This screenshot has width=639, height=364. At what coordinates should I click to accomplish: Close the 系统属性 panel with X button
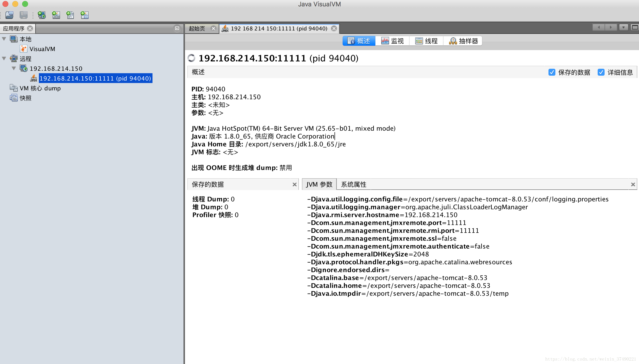click(633, 184)
